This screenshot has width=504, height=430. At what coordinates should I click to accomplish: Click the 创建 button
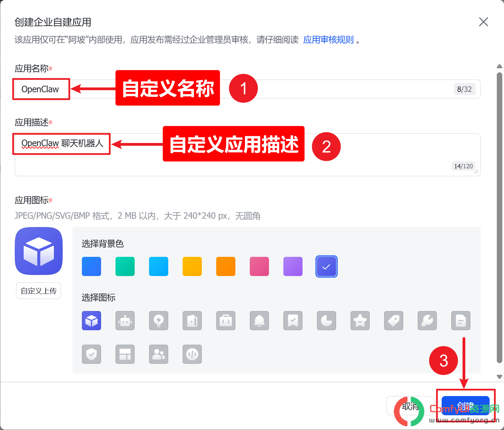point(465,406)
